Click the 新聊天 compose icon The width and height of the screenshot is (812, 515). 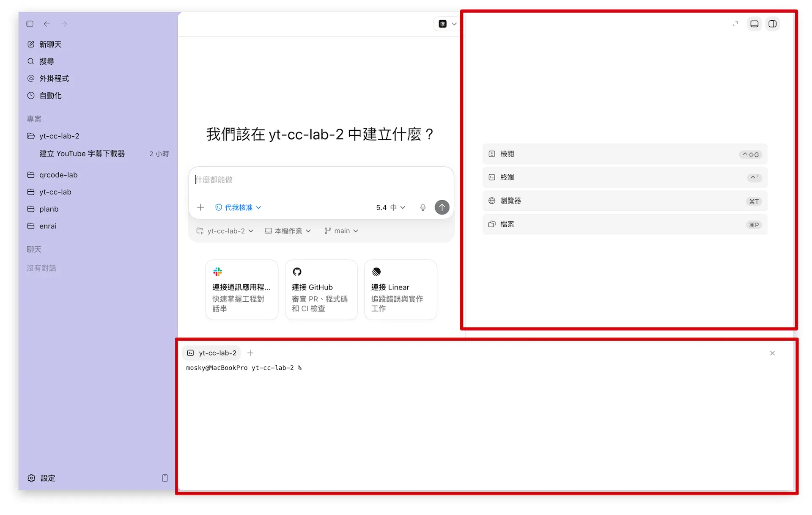click(31, 44)
